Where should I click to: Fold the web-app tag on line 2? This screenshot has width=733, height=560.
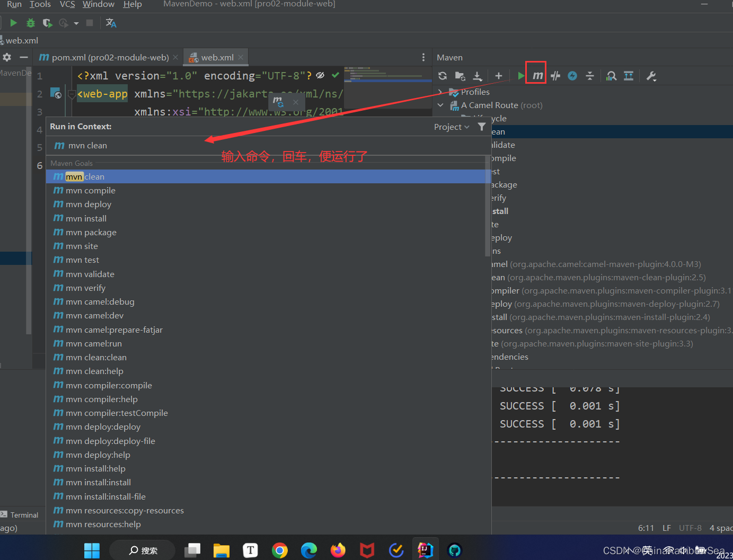(x=73, y=94)
